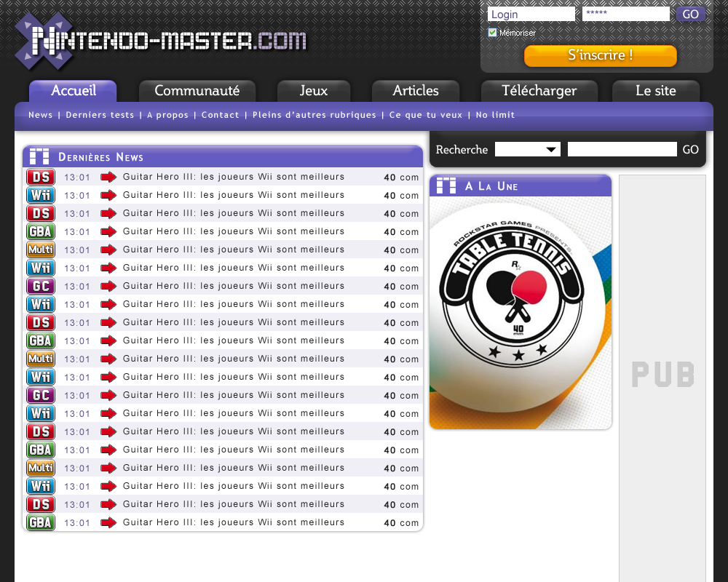Switch to the Accueil tab
Viewport: 728px width, 582px height.
click(73, 90)
